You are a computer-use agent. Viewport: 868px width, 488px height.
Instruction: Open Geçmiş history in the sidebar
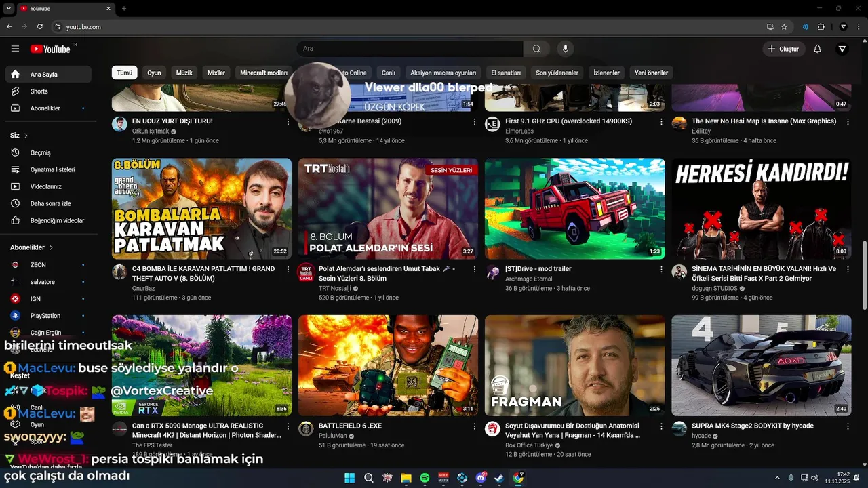47,152
